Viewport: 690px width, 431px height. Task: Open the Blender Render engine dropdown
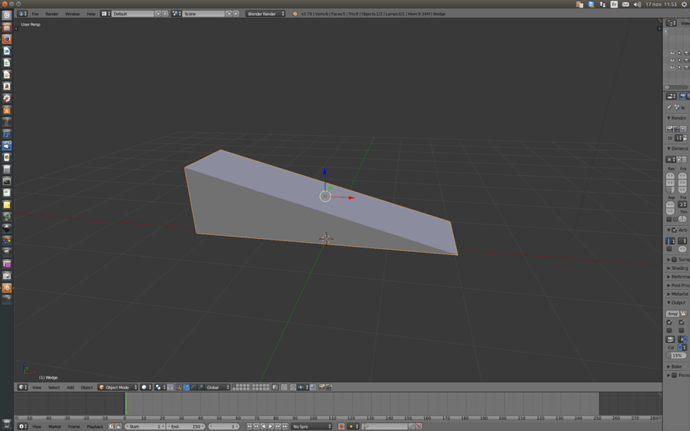[x=265, y=14]
